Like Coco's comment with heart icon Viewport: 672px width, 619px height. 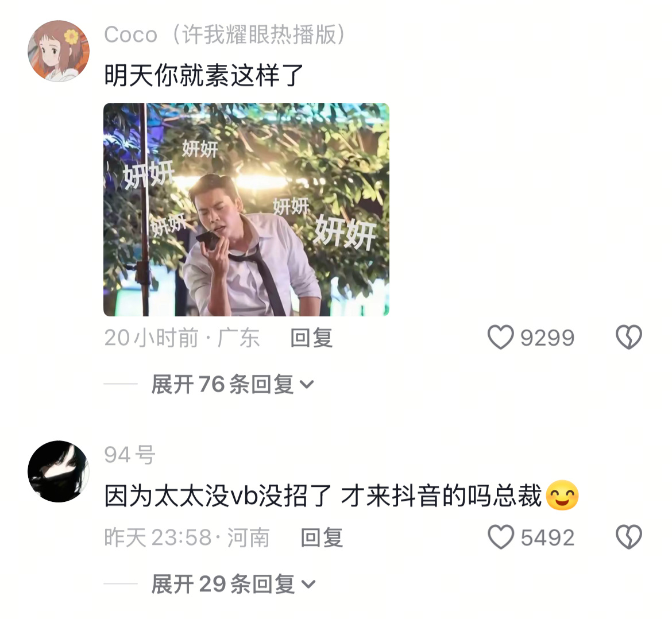coord(501,337)
